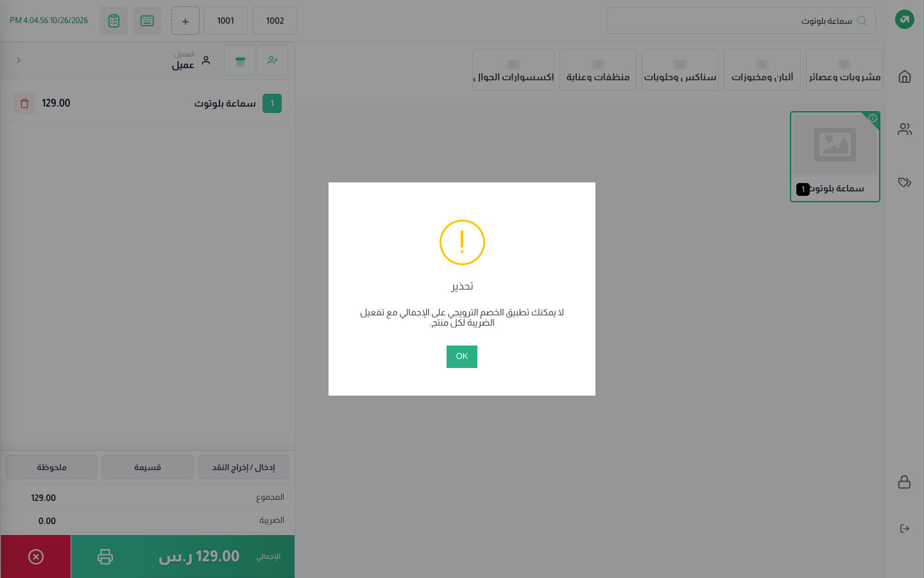Click the سماعة بلوتوث cart item name
Viewport: 924px width, 578px height.
(225, 103)
